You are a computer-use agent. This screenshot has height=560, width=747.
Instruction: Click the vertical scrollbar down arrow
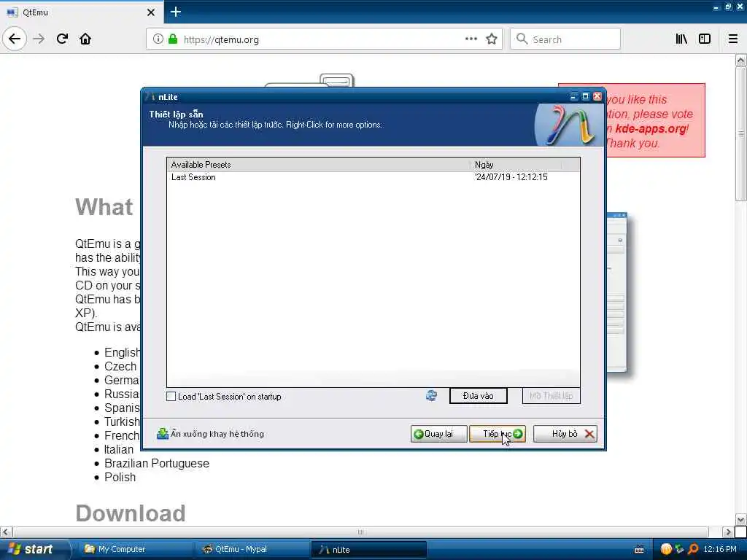click(740, 519)
